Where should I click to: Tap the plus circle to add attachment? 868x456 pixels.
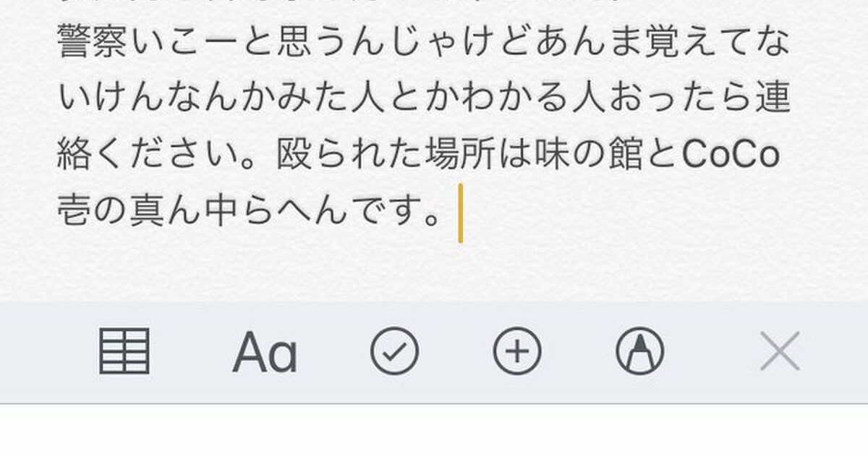(x=517, y=351)
